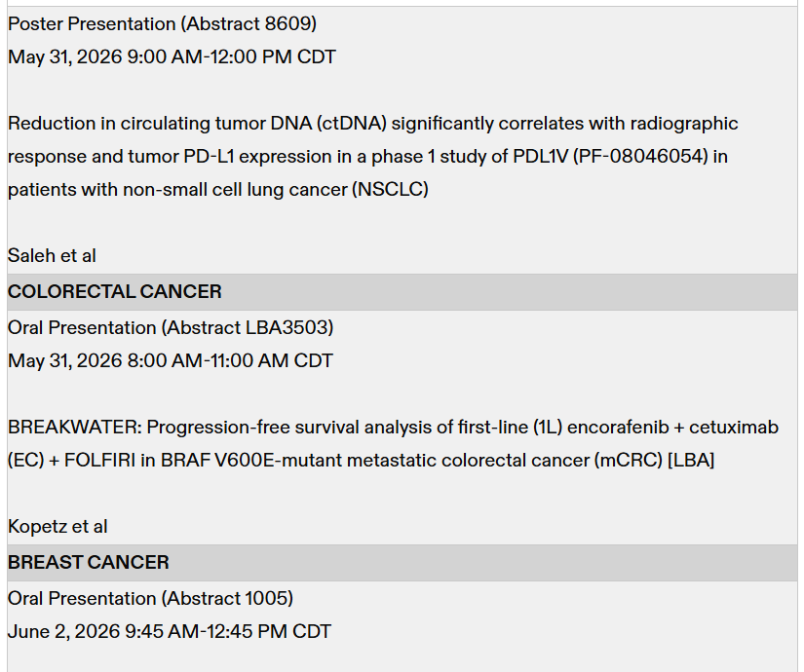Click the May 31 8:00 AM-11:00 AM session time

(x=171, y=360)
